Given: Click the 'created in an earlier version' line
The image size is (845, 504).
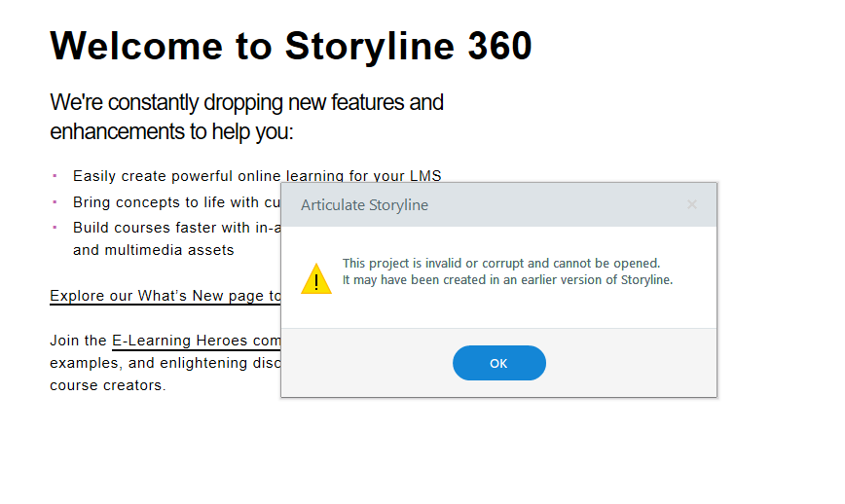Looking at the screenshot, I should coord(507,279).
